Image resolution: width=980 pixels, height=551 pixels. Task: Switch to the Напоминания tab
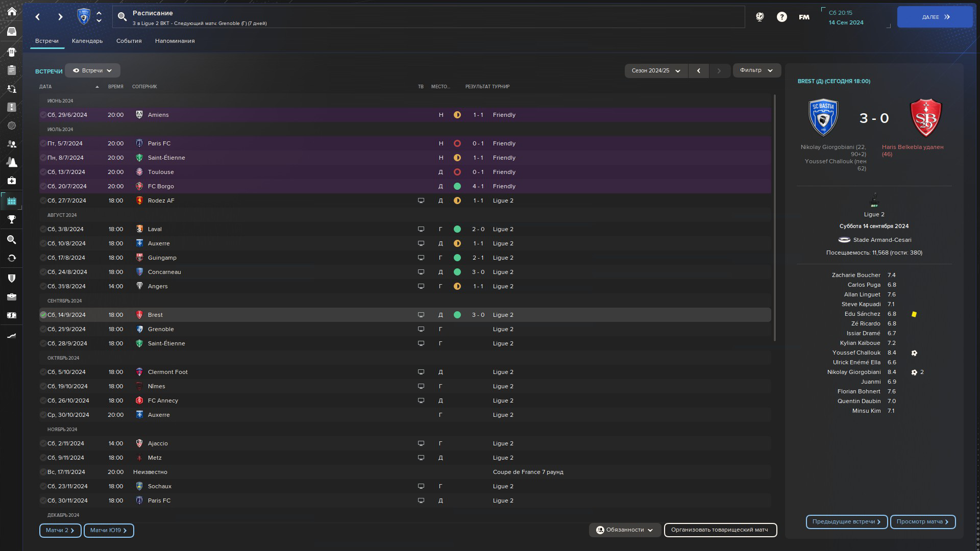pos(175,41)
